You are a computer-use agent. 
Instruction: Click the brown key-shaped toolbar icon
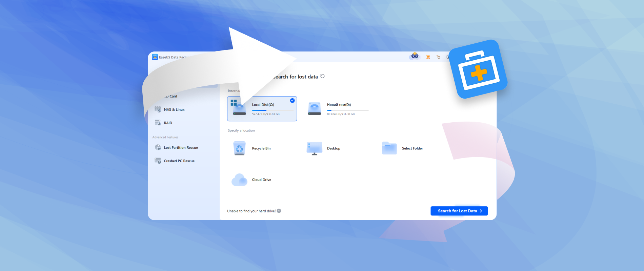pos(438,57)
